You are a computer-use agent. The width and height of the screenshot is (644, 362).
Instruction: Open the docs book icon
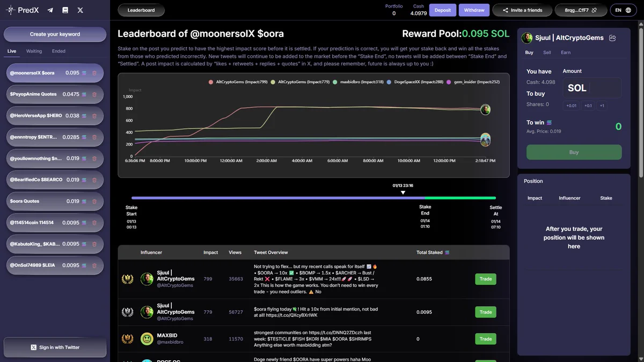[x=65, y=10]
